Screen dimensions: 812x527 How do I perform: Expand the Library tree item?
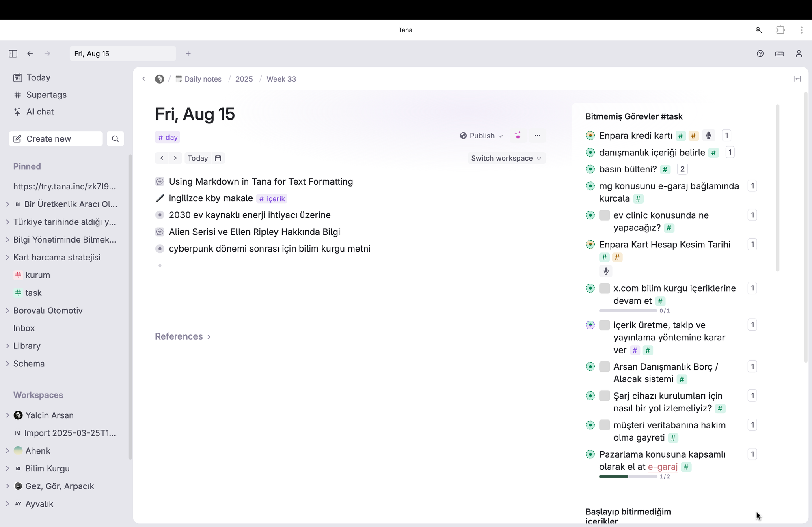pos(7,346)
